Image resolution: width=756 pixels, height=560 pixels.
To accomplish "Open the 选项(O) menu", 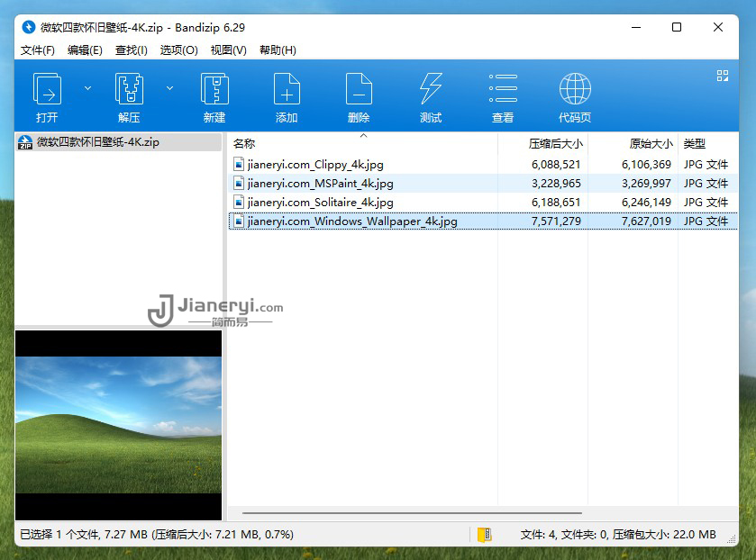I will click(x=179, y=50).
